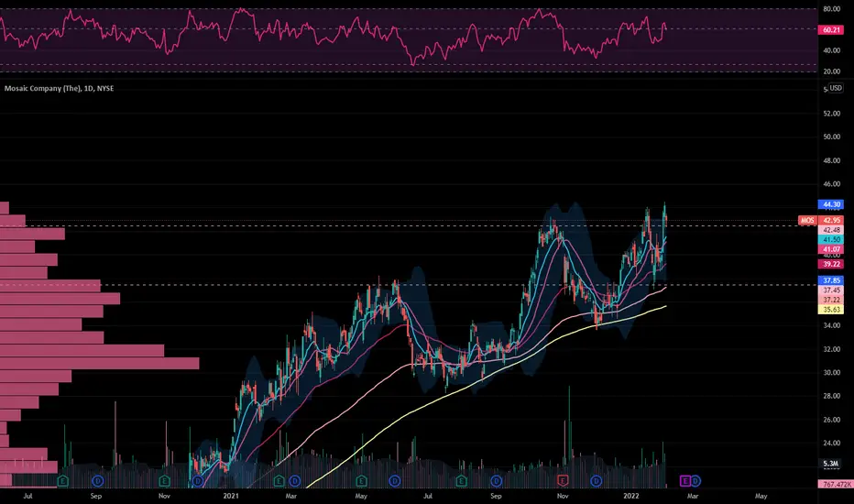Image resolution: width=854 pixels, height=504 pixels.
Task: Click the tallest volume spike of November 2021
Action: (x=569, y=436)
